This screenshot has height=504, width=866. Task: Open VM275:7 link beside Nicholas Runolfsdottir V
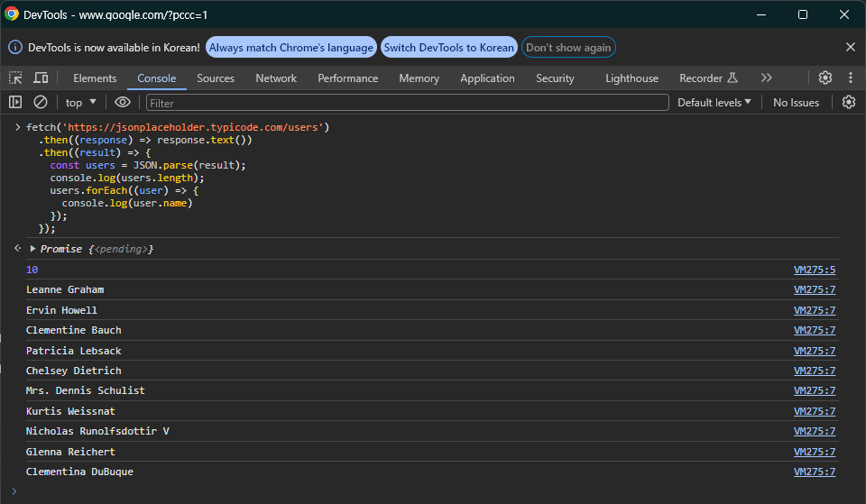coord(814,431)
